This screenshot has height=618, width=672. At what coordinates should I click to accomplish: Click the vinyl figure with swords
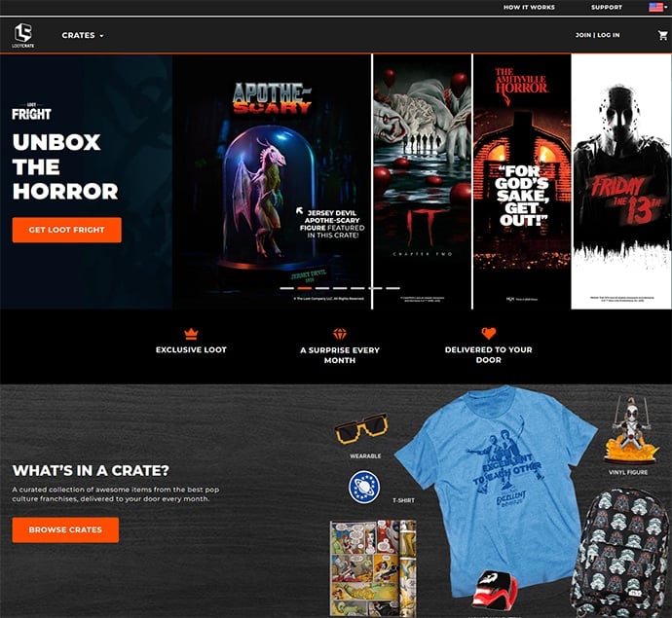click(x=631, y=430)
